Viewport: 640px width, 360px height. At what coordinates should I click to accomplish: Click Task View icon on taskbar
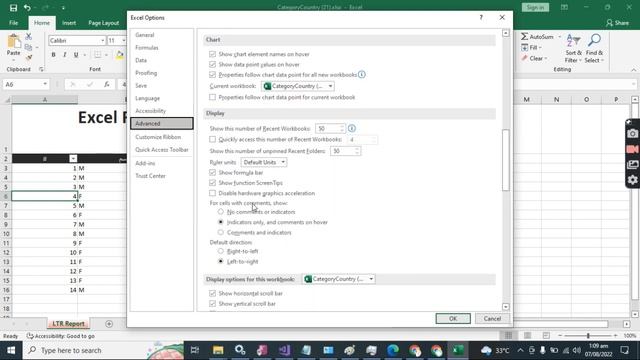[195, 350]
